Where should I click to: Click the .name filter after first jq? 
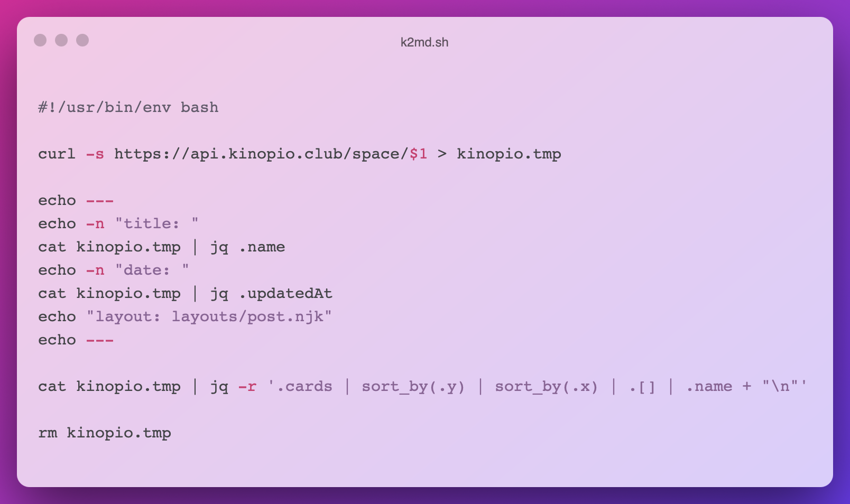(x=262, y=247)
